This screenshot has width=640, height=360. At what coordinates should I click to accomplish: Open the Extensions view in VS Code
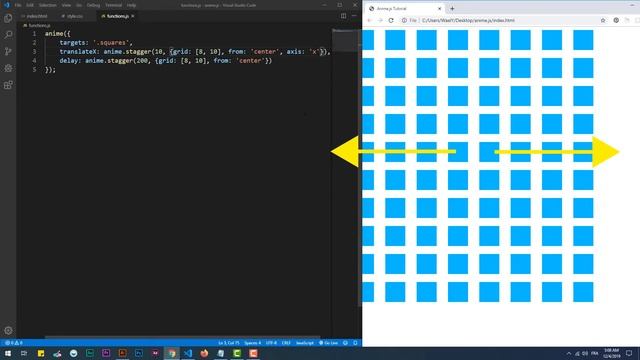[8, 85]
